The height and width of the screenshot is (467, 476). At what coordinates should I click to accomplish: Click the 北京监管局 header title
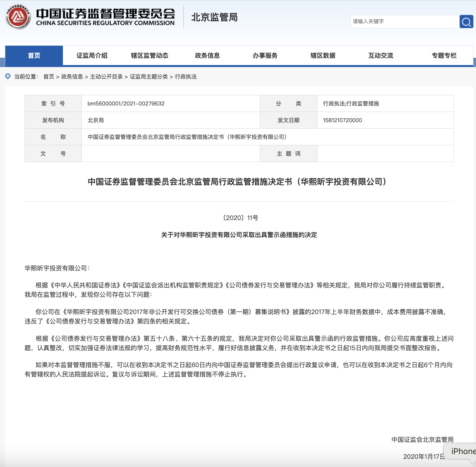[214, 17]
